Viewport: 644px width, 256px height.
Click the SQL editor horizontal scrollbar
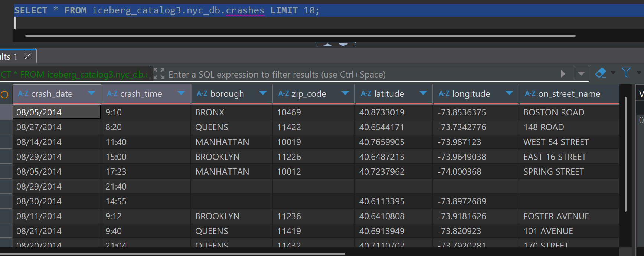[x=300, y=36]
